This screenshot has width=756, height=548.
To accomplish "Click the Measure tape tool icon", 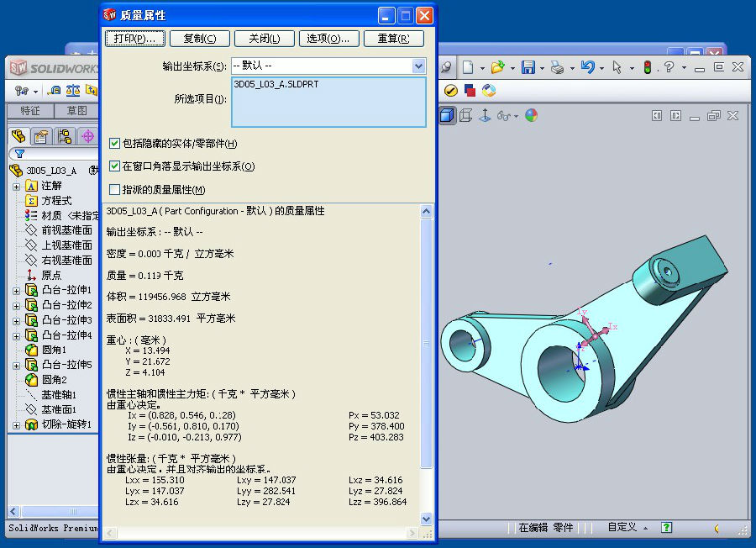I will click(55, 90).
